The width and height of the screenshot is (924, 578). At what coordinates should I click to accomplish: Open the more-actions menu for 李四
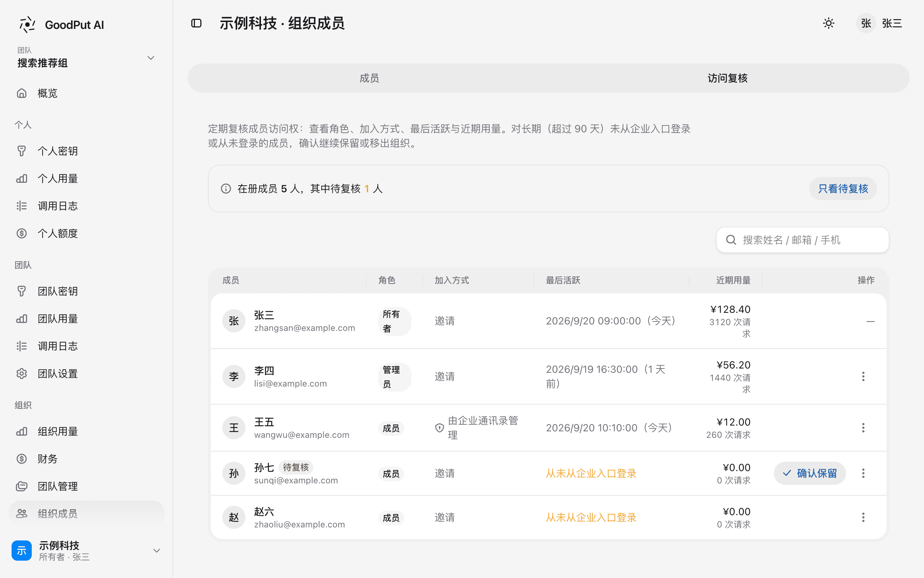point(863,376)
